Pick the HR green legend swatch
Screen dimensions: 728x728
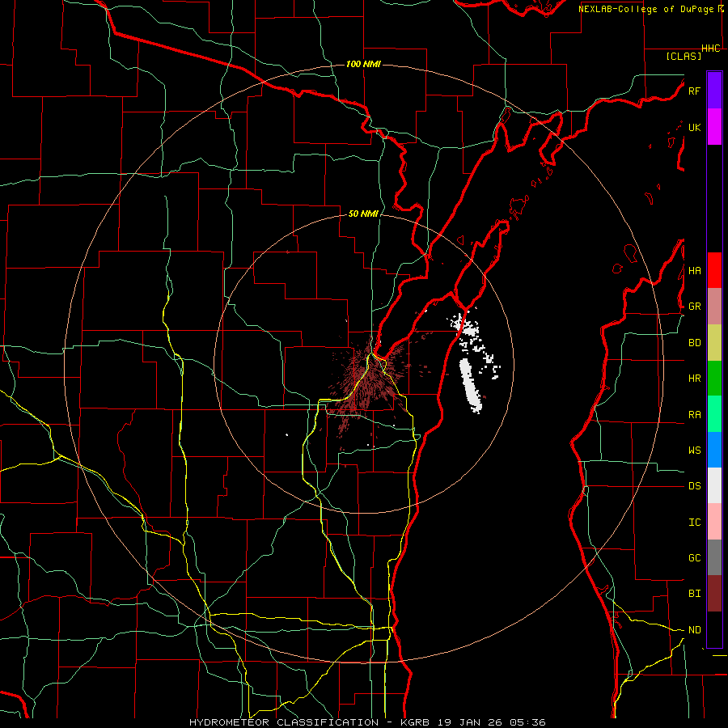[714, 378]
